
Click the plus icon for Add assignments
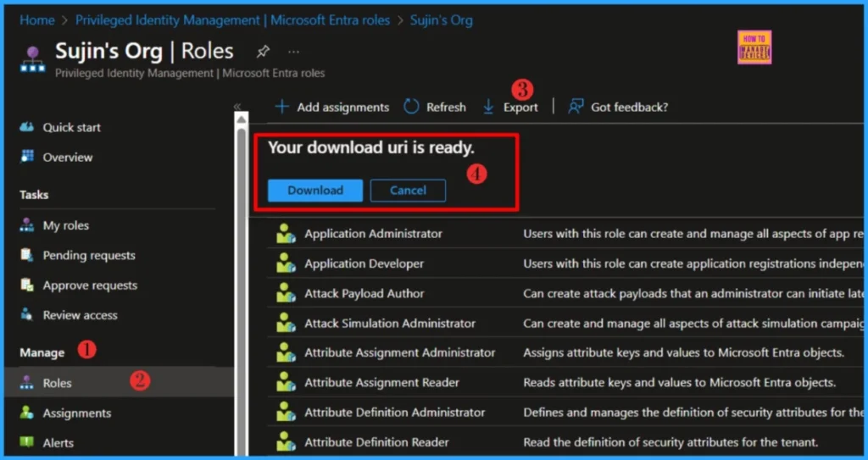point(281,107)
